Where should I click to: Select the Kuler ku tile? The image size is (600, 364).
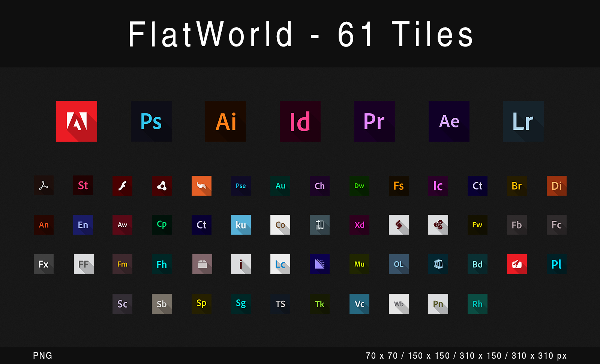tap(241, 225)
